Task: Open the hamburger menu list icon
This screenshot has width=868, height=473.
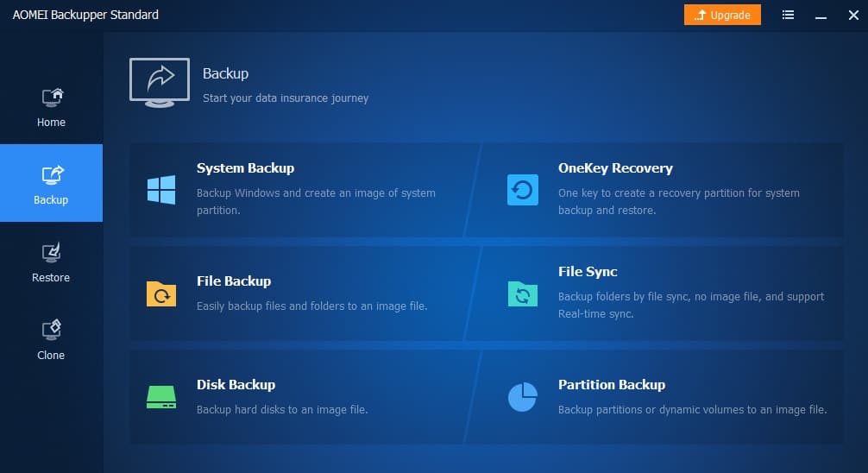Action: 788,15
